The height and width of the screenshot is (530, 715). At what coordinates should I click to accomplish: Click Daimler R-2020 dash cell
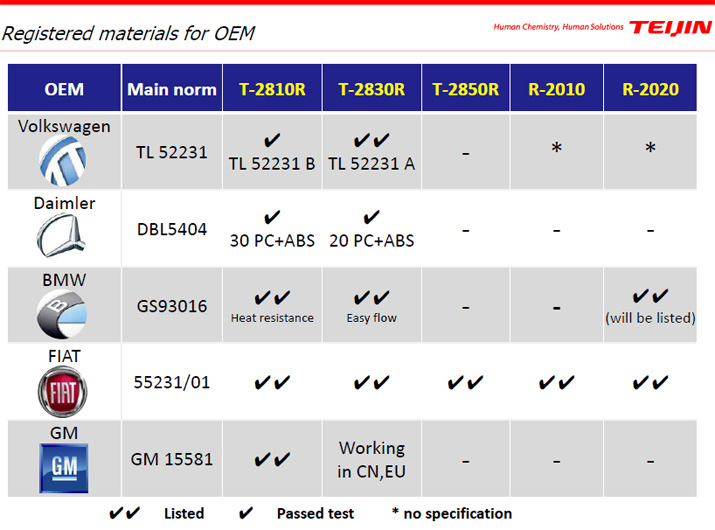[650, 230]
